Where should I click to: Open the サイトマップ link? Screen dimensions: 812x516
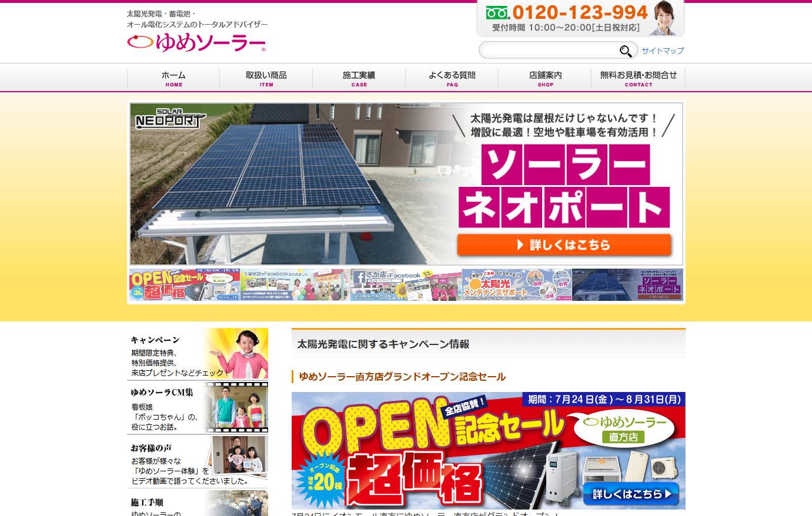click(x=663, y=51)
